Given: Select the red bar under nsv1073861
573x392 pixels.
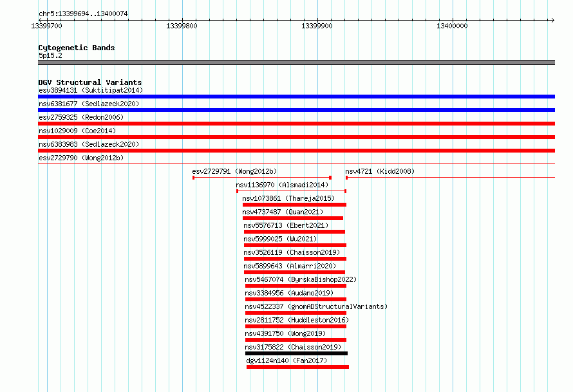Looking at the screenshot, I should click(x=294, y=205).
